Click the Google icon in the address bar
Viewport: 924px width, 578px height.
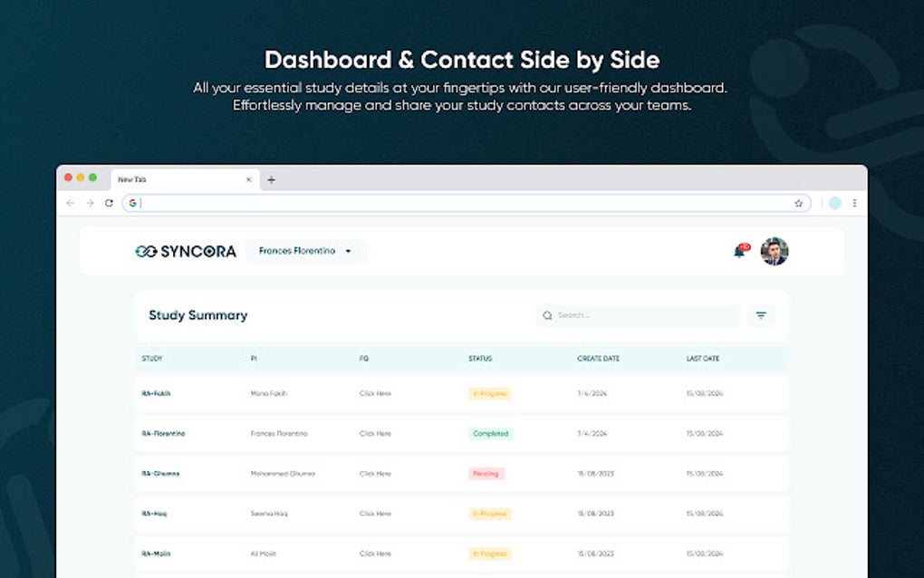132,203
